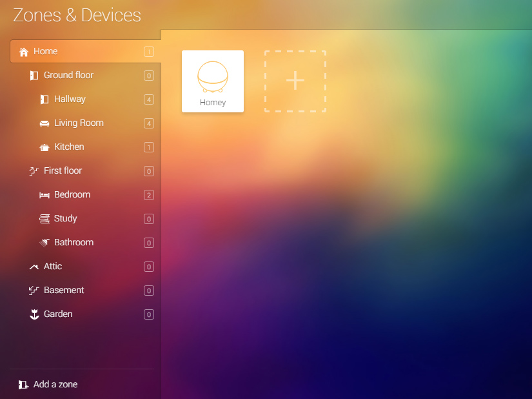532x399 pixels.
Task: Click the Homey sphere device icon
Action: [x=213, y=77]
